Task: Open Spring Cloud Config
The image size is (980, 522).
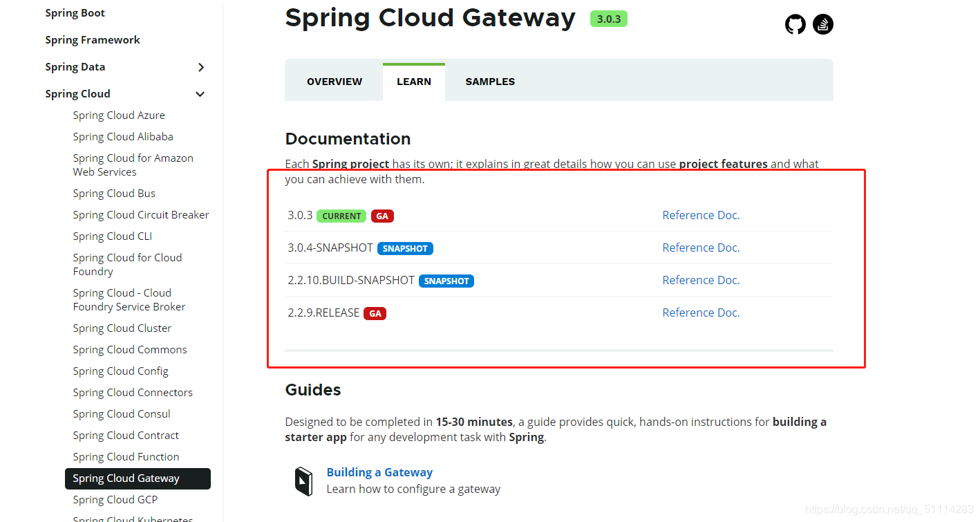Action: point(121,371)
